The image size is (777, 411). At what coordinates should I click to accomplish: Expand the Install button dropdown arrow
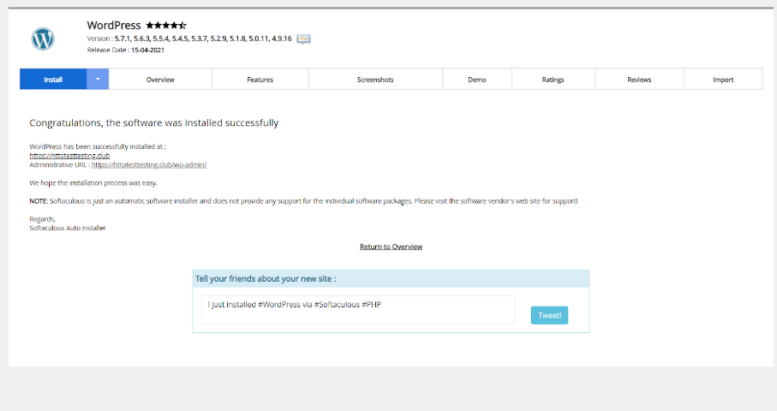pyautogui.click(x=97, y=80)
